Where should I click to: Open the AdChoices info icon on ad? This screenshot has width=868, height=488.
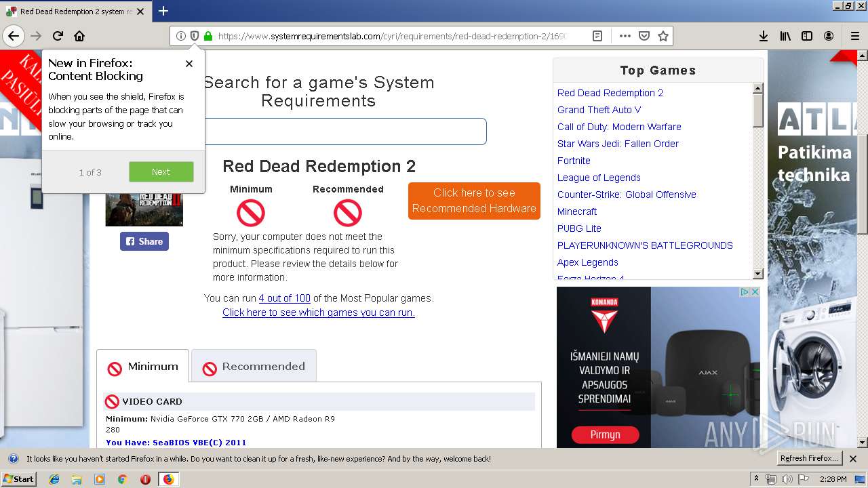[745, 292]
